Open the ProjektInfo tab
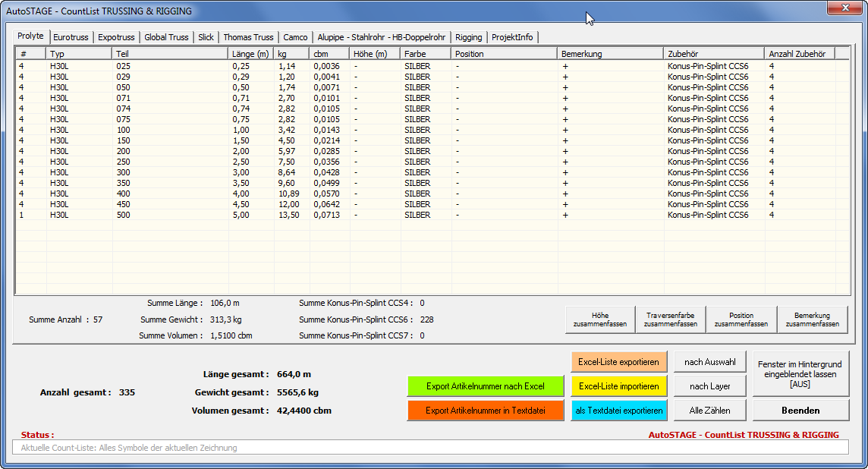Screen dimensions: 868x469 point(512,37)
